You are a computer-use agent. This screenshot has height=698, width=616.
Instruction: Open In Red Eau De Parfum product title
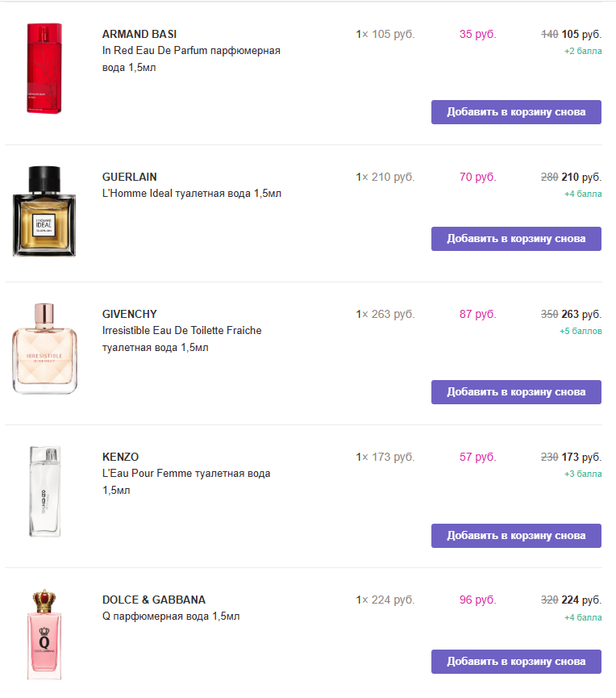[191, 51]
